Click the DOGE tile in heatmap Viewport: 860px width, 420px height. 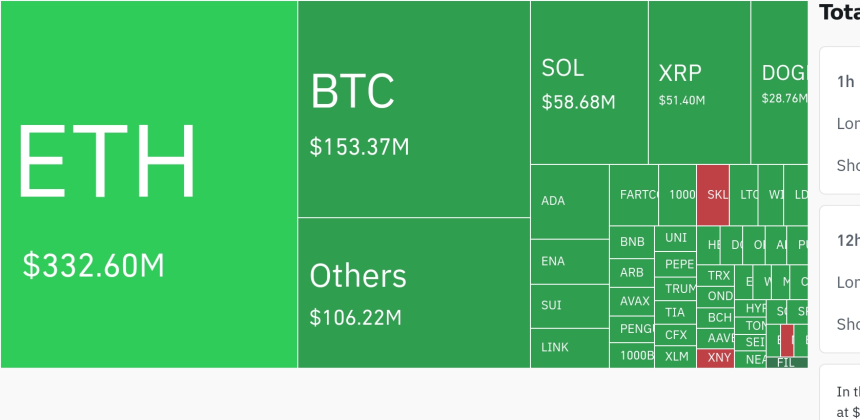coord(780,82)
